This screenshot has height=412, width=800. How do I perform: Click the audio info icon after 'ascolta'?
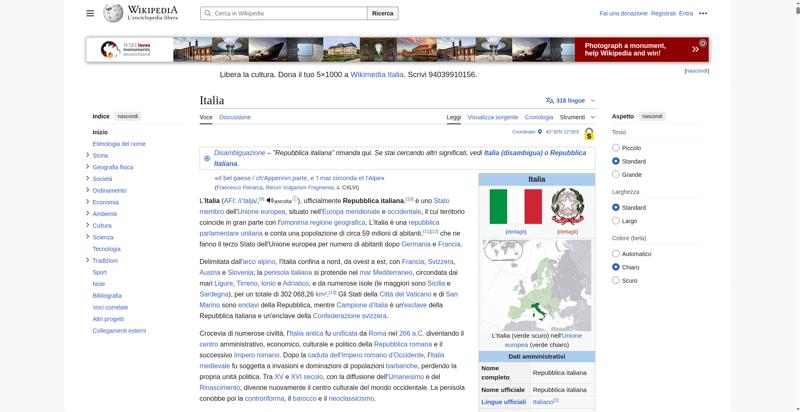295,199
